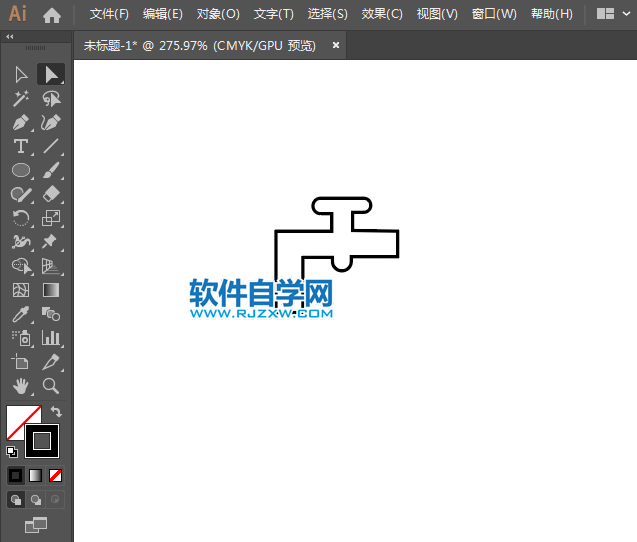Open the 窗口(W) menu

[x=494, y=14]
